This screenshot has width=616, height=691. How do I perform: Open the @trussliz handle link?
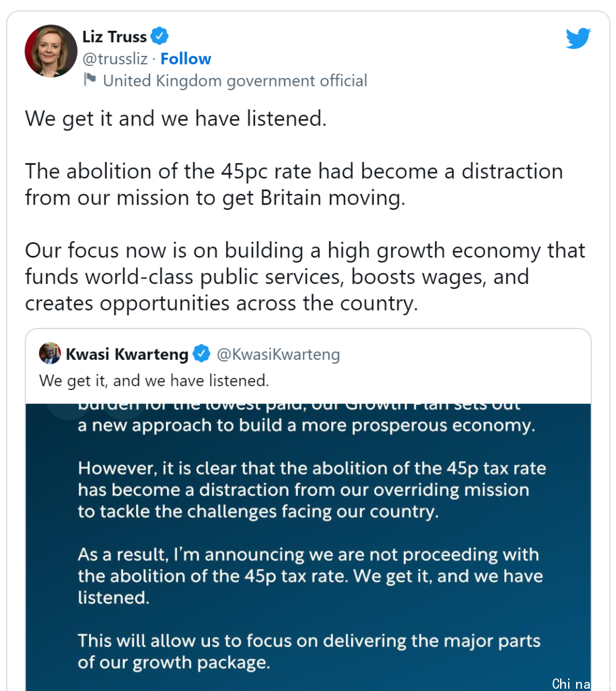tap(115, 59)
